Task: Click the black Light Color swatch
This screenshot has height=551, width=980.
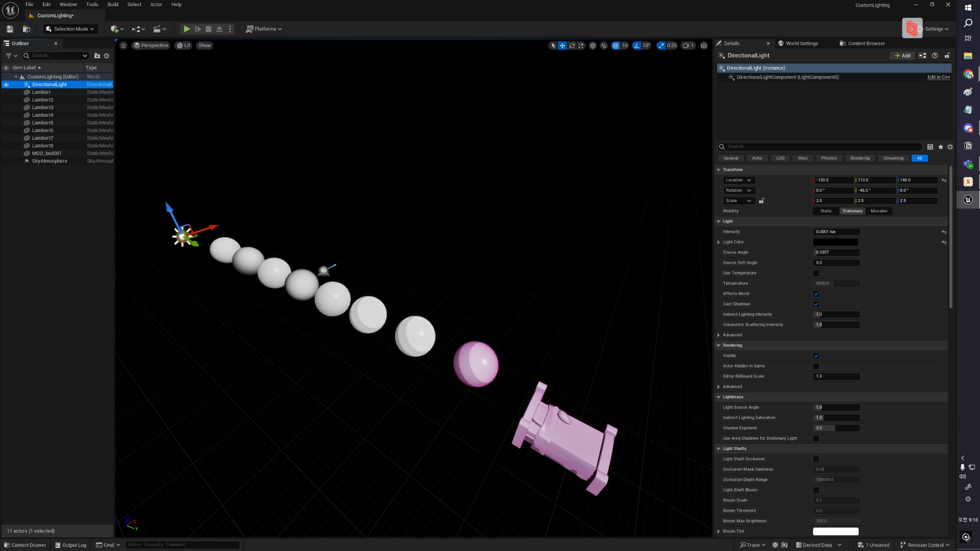Action: (x=836, y=242)
